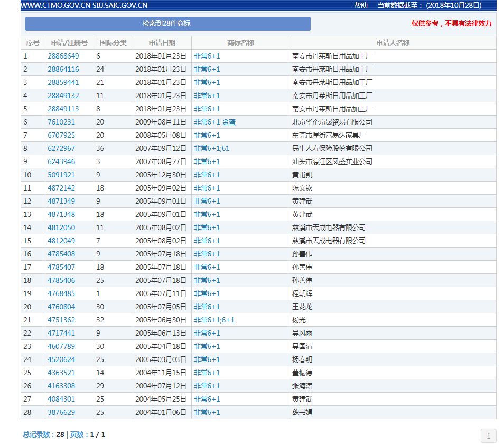Select applicant 汕头市濠江区凤盛实业公司
The height and width of the screenshot is (447, 504).
(332, 161)
